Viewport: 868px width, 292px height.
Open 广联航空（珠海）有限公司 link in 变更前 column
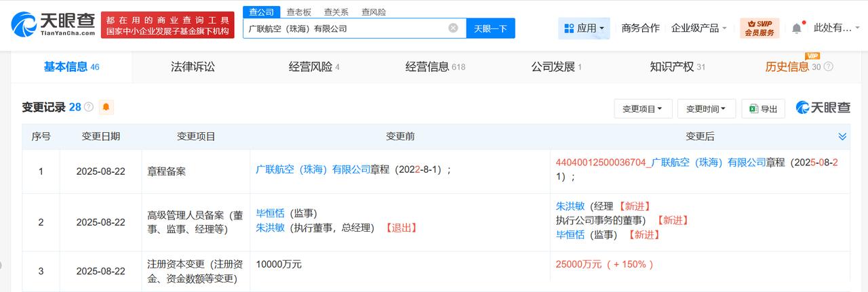coord(313,170)
